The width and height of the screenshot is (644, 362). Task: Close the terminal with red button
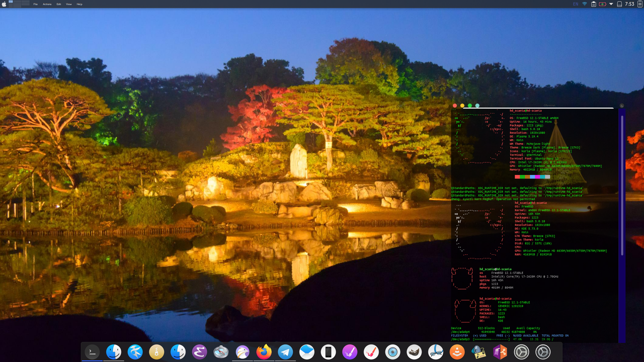455,106
